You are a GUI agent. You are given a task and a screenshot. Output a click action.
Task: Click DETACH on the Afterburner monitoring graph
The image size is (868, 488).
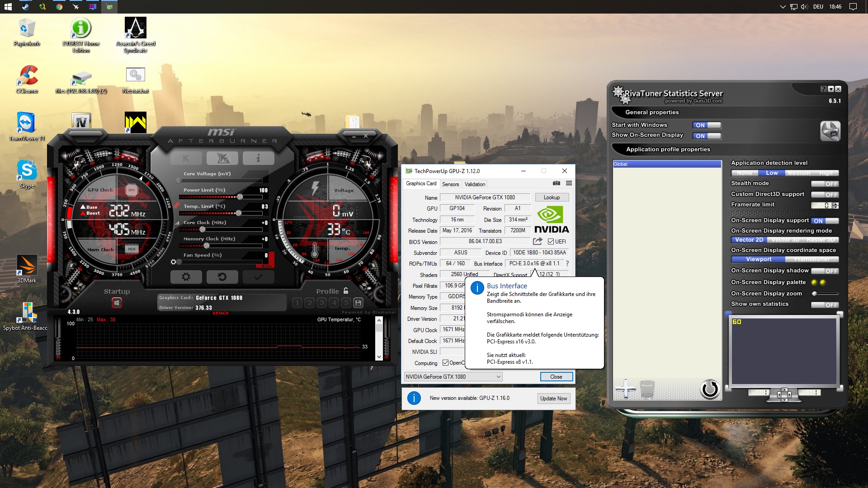tap(221, 313)
